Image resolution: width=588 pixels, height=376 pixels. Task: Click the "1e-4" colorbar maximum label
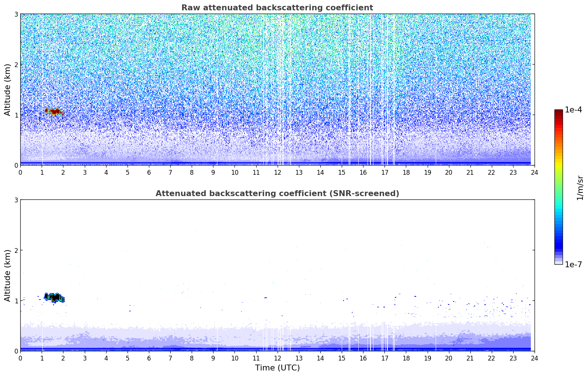click(573, 110)
